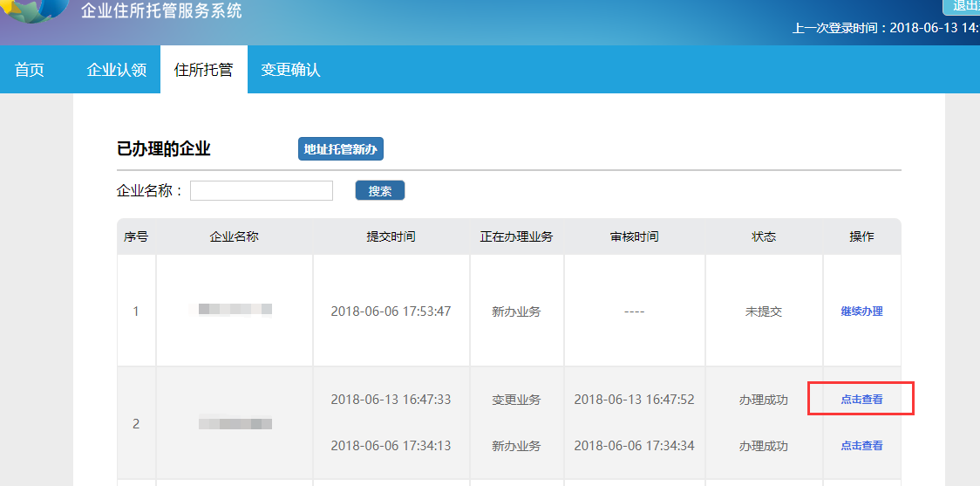The height and width of the screenshot is (486, 980).
Task: Click the 审核时间 column header
Action: tap(635, 236)
